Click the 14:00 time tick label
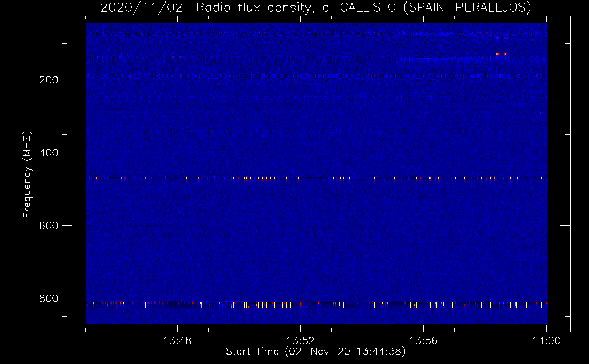Screen dimensions: 589x364 pos(546,341)
